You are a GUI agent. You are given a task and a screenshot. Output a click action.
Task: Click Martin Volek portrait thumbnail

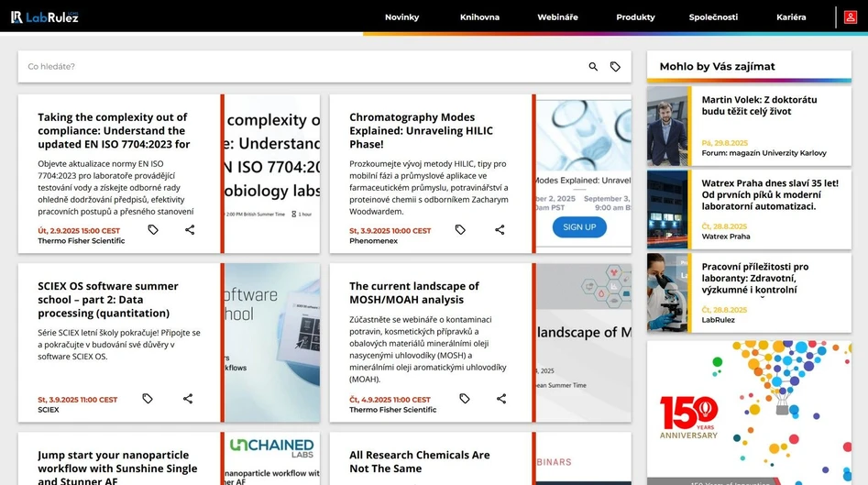click(x=667, y=126)
